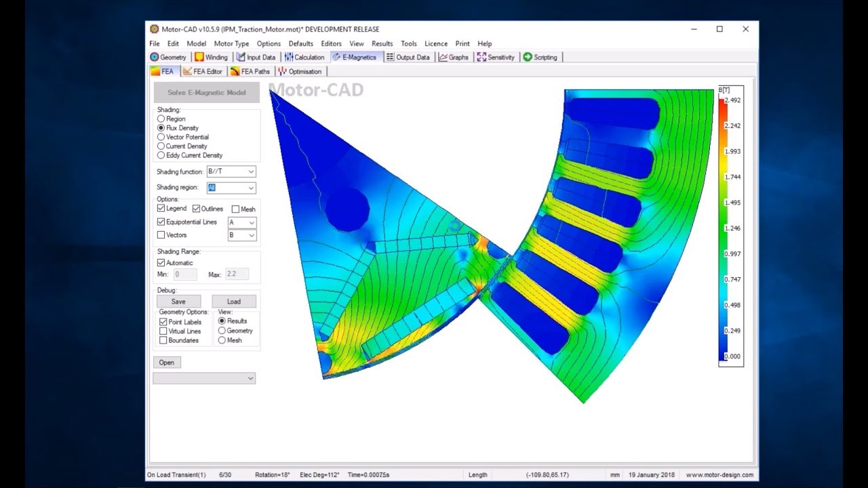Screen dimensions: 868x488
Task: Open the Winding tab icon
Action: click(199, 58)
